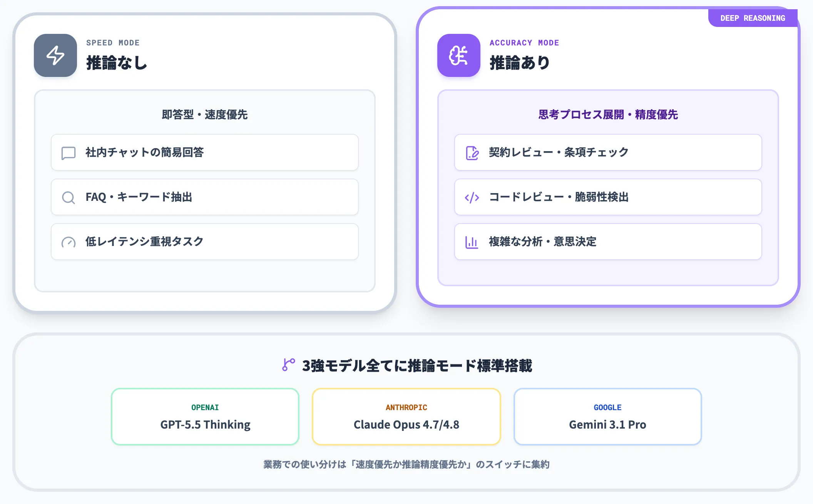The width and height of the screenshot is (813, 504).
Task: Click the 思考プロセス展開・精度優先 subtitle
Action: 608,115
